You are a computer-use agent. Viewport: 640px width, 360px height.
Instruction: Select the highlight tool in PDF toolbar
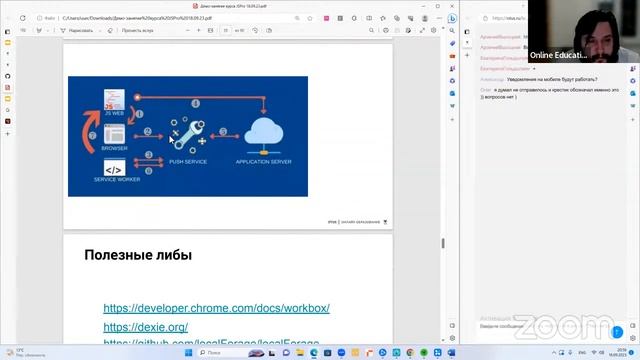(x=39, y=30)
